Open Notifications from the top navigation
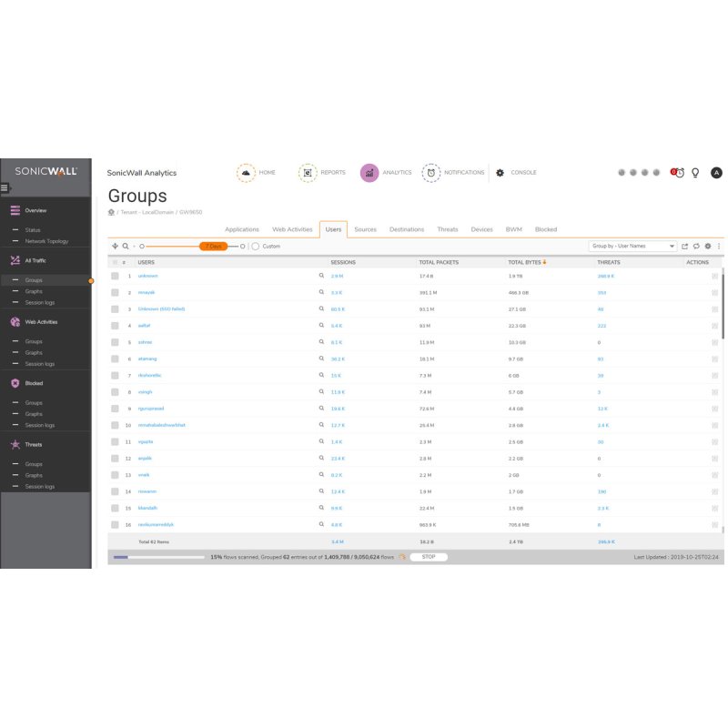This screenshot has height=728, width=728. pyautogui.click(x=430, y=172)
